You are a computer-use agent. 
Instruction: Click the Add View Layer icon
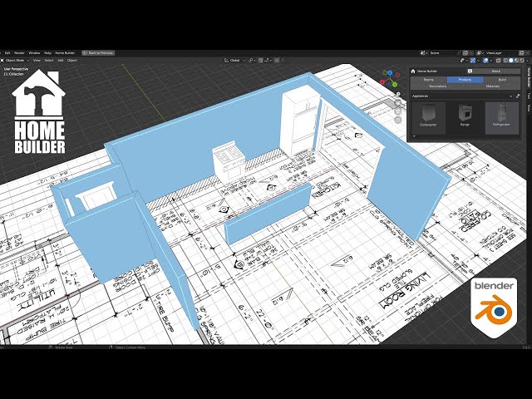click(x=522, y=53)
